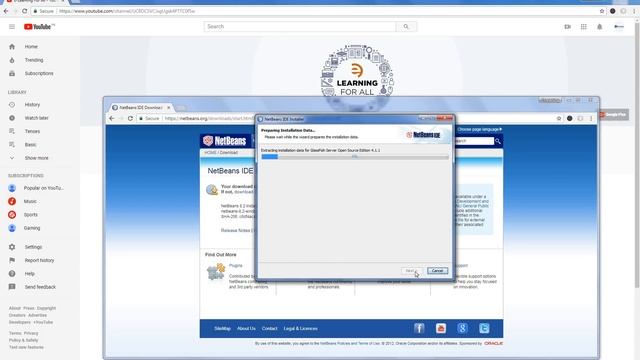
Task: Click the HOME breadcrumb link
Action: click(x=210, y=153)
